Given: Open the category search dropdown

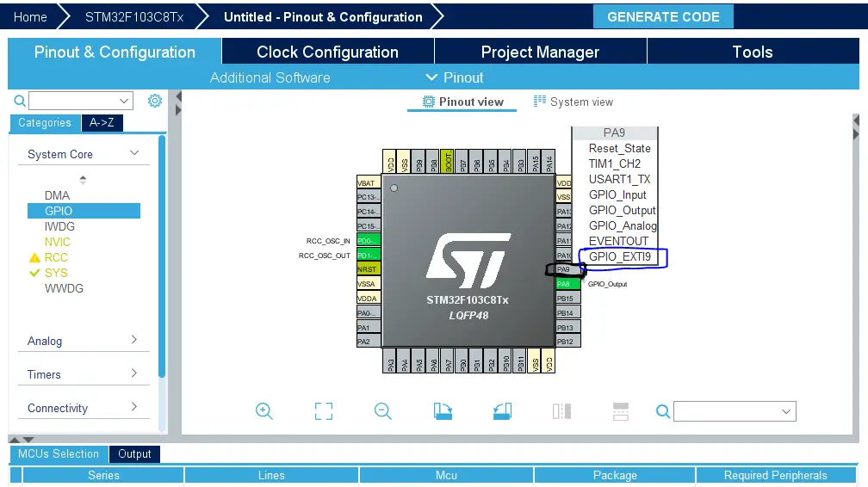Looking at the screenshot, I should coord(124,101).
